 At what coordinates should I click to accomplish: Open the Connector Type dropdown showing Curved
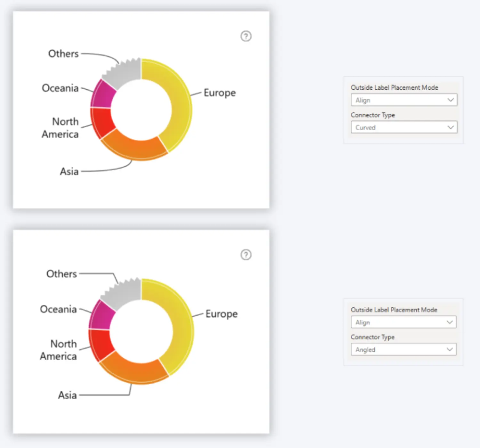(404, 127)
